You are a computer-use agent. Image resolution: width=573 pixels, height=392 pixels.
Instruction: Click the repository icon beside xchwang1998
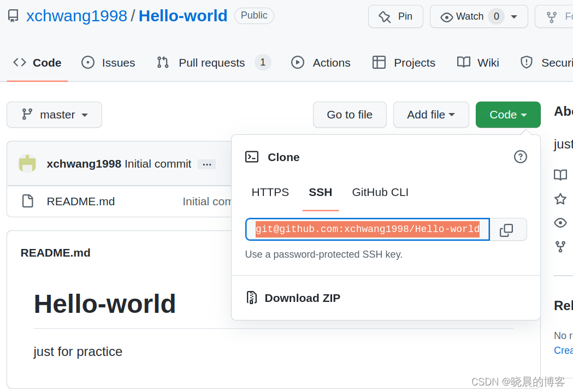(13, 16)
